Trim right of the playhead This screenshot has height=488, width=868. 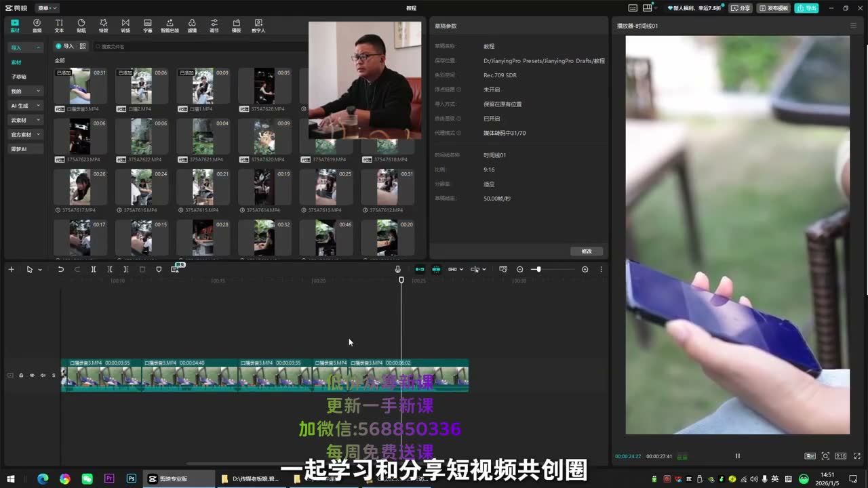[126, 269]
